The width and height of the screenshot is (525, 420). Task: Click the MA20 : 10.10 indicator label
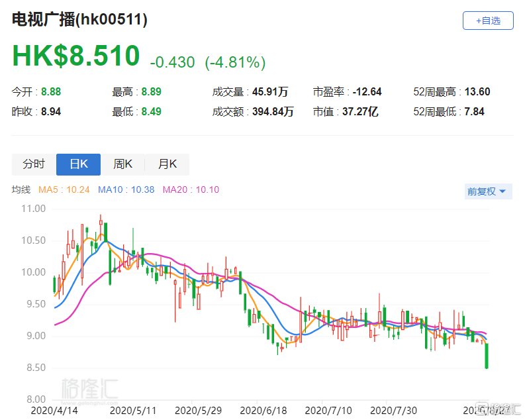pyautogui.click(x=191, y=189)
